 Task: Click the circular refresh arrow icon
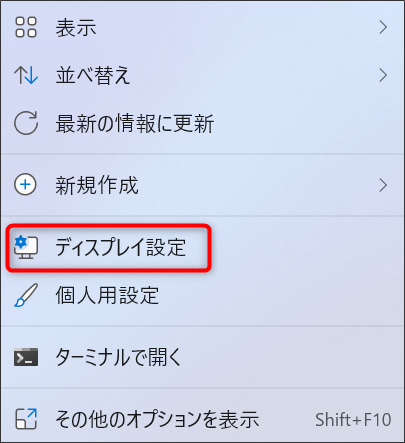(x=26, y=123)
